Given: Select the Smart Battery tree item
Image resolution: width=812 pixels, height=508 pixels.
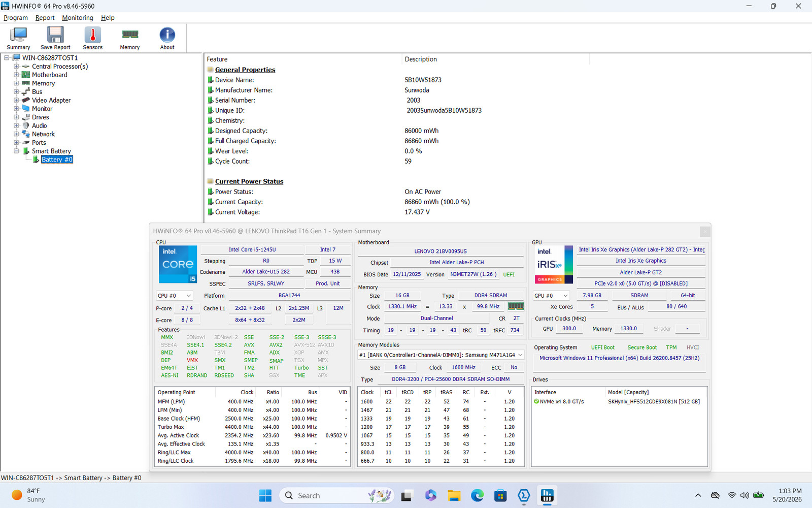Looking at the screenshot, I should pyautogui.click(x=51, y=151).
